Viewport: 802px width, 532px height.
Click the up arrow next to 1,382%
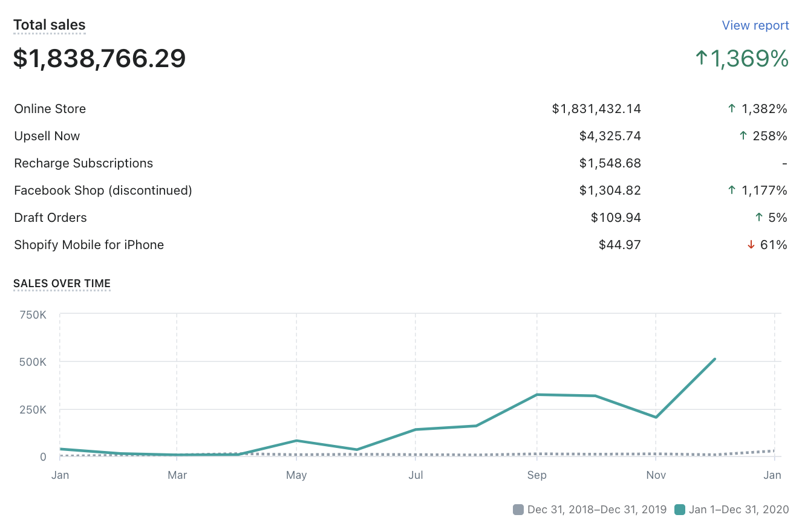point(732,109)
